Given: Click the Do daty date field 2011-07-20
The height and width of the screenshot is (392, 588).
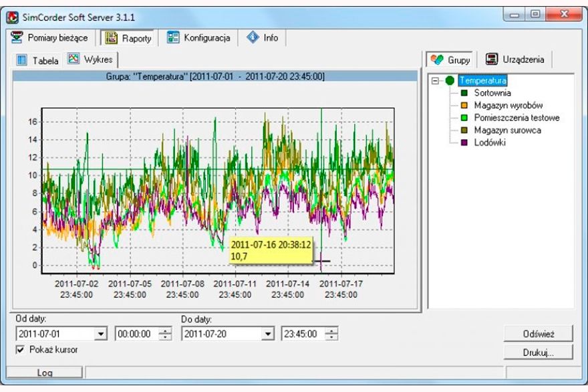Looking at the screenshot, I should coord(222,334).
